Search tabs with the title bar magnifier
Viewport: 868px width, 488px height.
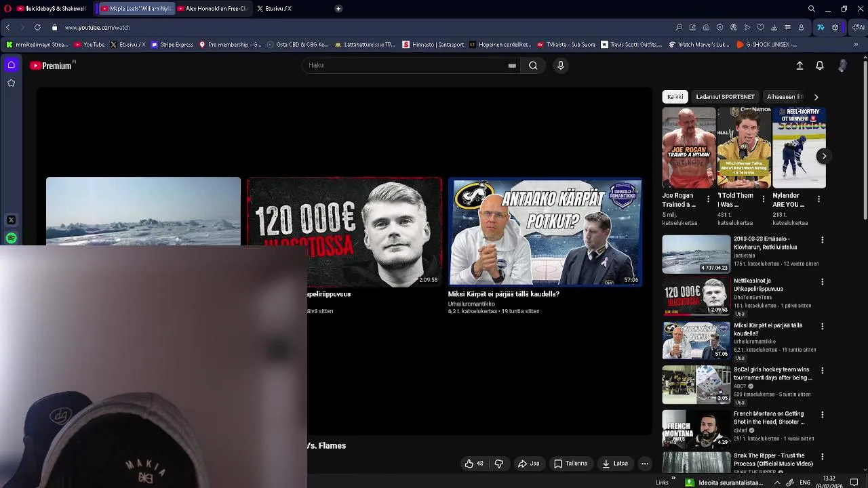[x=811, y=9]
